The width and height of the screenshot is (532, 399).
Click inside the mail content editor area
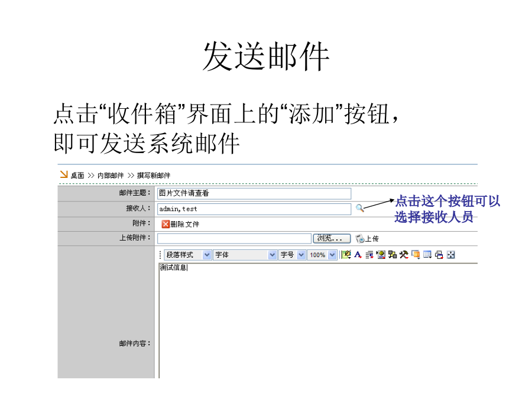(318, 320)
